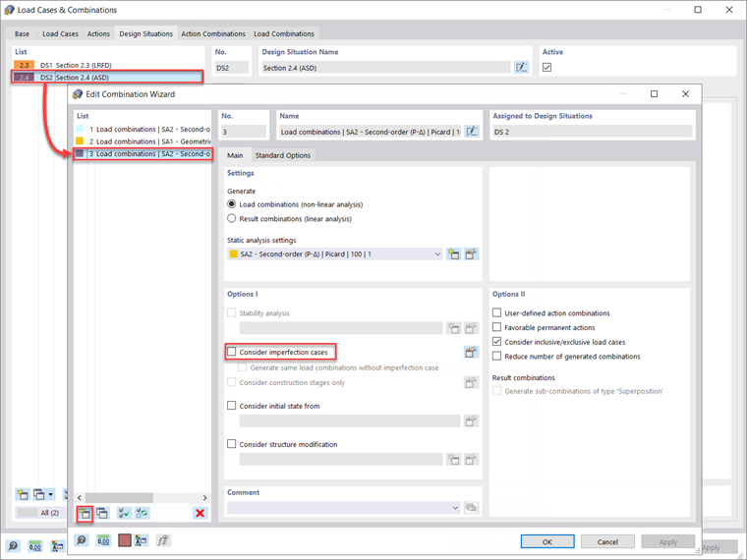The image size is (747, 560).
Task: Open the Design Situations tab
Action: (145, 33)
